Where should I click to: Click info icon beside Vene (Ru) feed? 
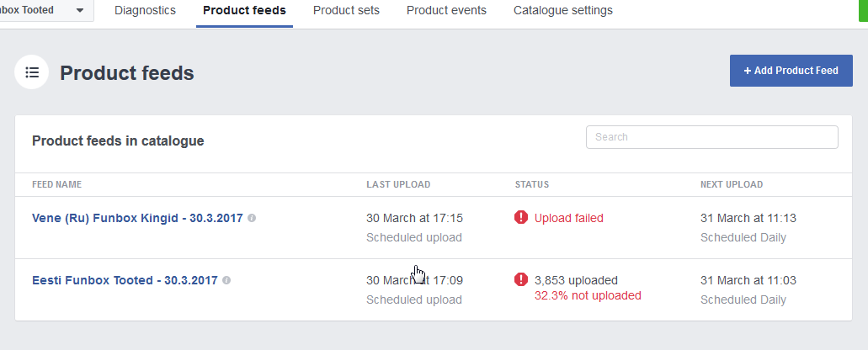(252, 218)
